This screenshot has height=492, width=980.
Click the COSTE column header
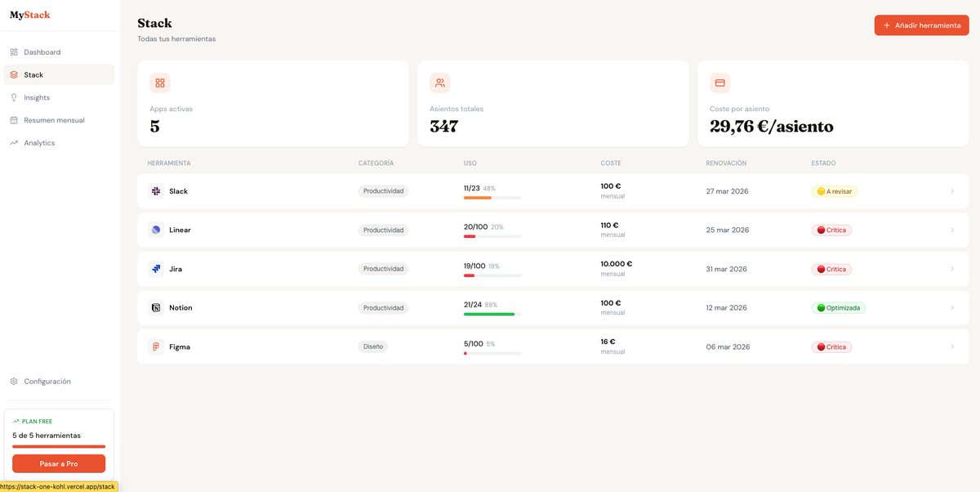[611, 163]
